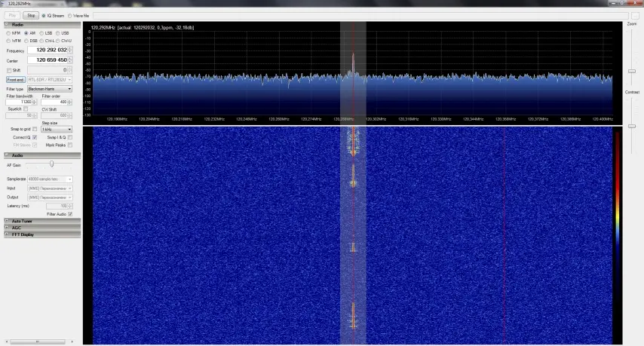The height and width of the screenshot is (346, 644).
Task: Open the RTL-SDR / RTL2832U device dropdown
Action: coord(50,80)
